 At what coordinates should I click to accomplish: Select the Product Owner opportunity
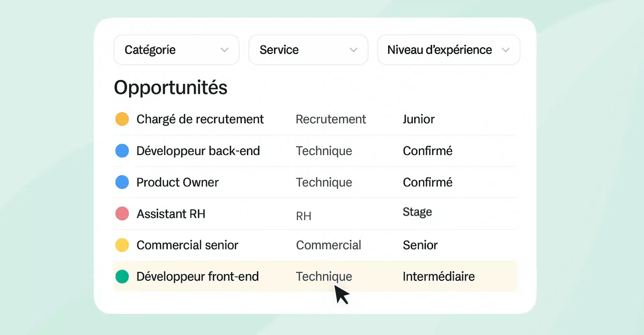(177, 182)
